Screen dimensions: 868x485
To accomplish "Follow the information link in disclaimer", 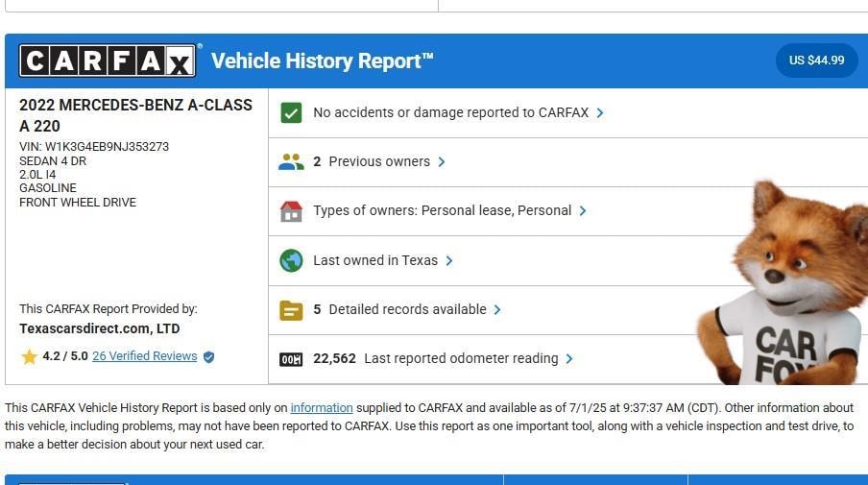I will point(322,408).
